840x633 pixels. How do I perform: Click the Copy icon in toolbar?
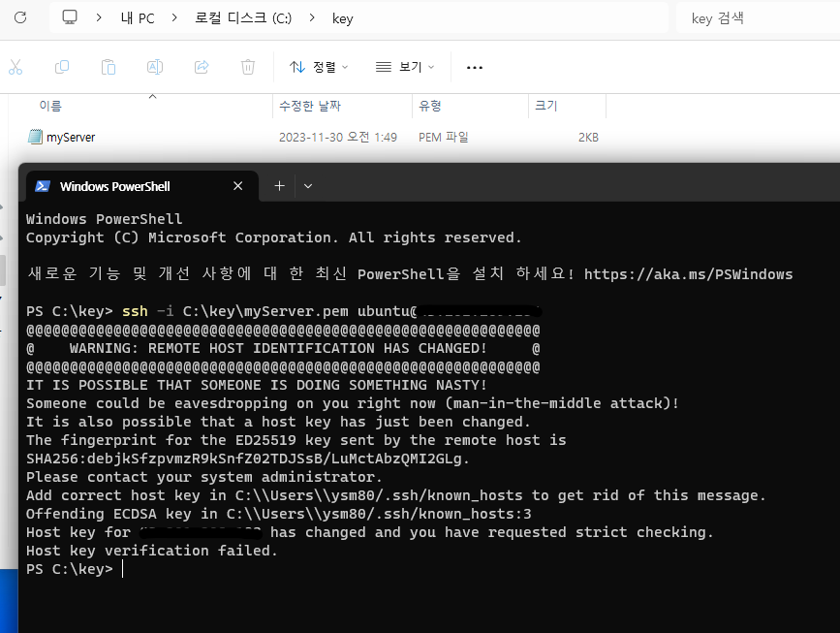[62, 67]
